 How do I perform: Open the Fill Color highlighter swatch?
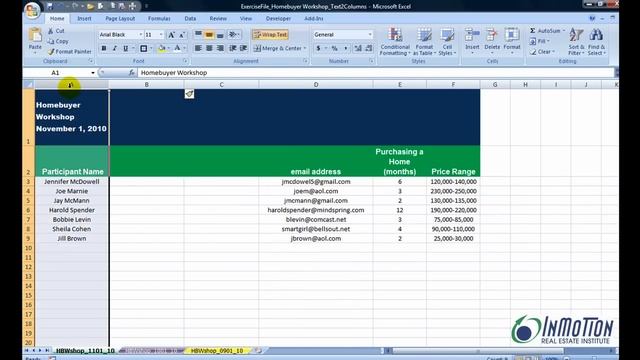click(x=162, y=49)
